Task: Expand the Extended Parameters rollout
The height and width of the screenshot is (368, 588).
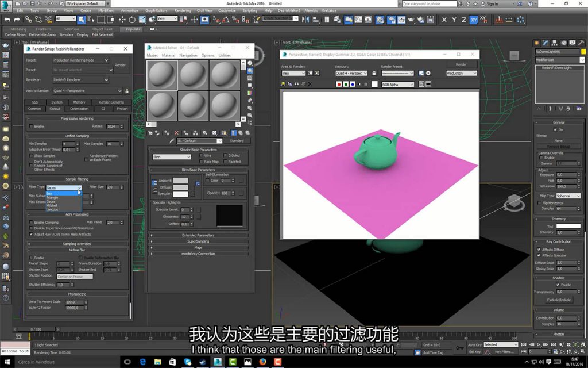Action: pyautogui.click(x=198, y=235)
